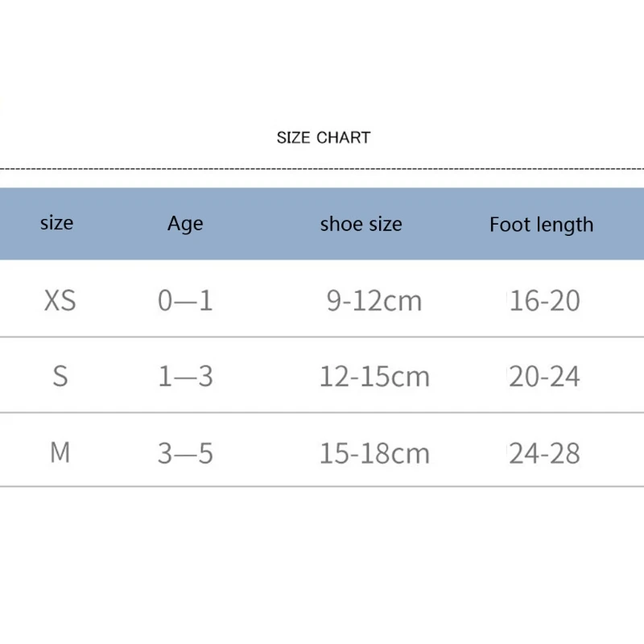Click the 0—1 age cell
This screenshot has width=644, height=644.
185,301
